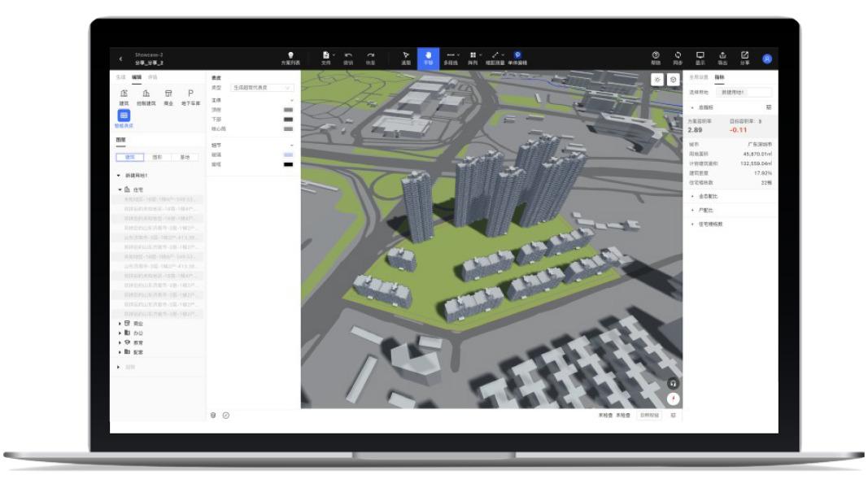
Task: Select the 选取 pointer tool
Action: pyautogui.click(x=406, y=55)
